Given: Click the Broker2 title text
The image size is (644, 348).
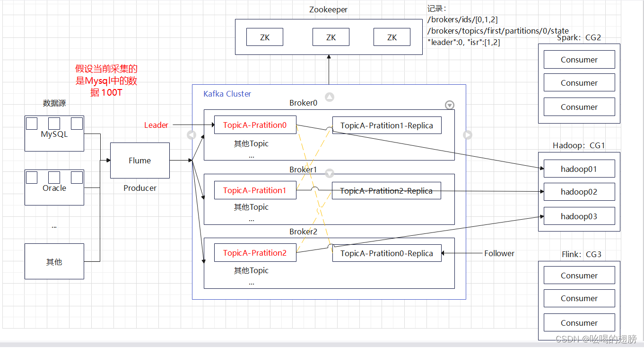Looking at the screenshot, I should point(303,232).
